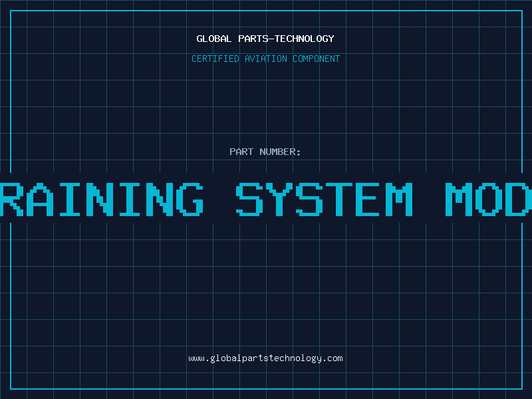Select the word TECHNOLOGY in the title
This screenshot has height=399, width=532.
[305, 39]
